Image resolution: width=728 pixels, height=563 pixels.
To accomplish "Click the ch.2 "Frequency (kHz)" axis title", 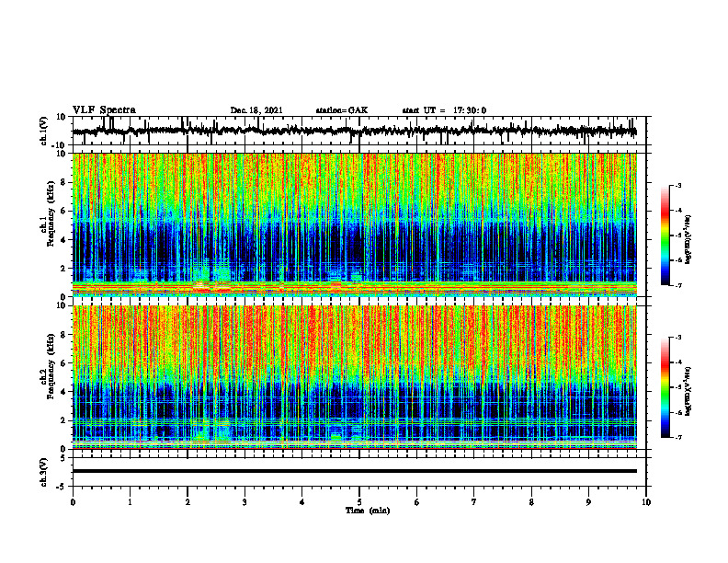I will tap(51, 367).
